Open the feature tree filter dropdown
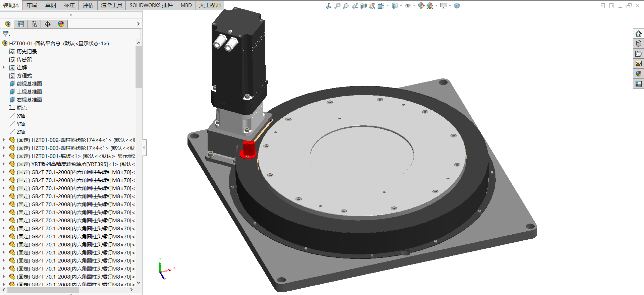Image resolution: width=644 pixels, height=295 pixels. pos(6,34)
